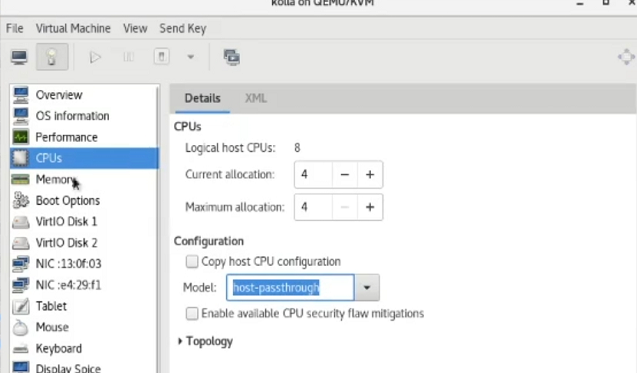Screen dimensions: 637x373
Task: Select NIC :e4:29:f1 label in list
Action: click(x=68, y=285)
